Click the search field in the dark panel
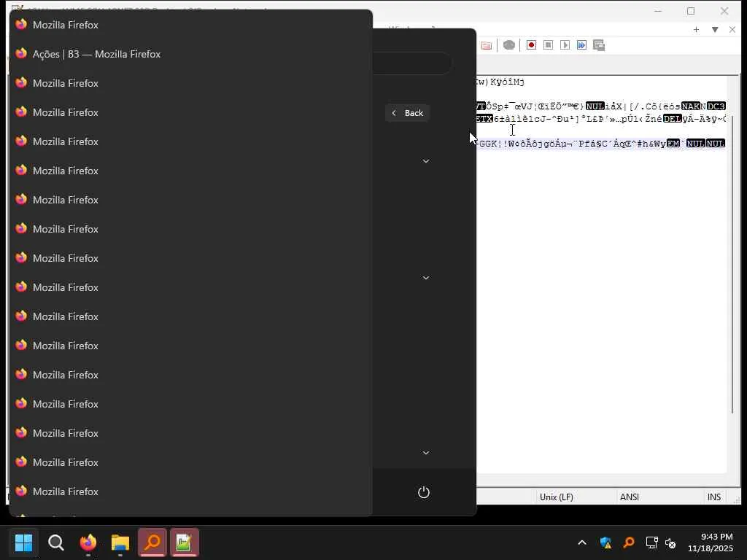The height and width of the screenshot is (560, 747). tap(412, 63)
